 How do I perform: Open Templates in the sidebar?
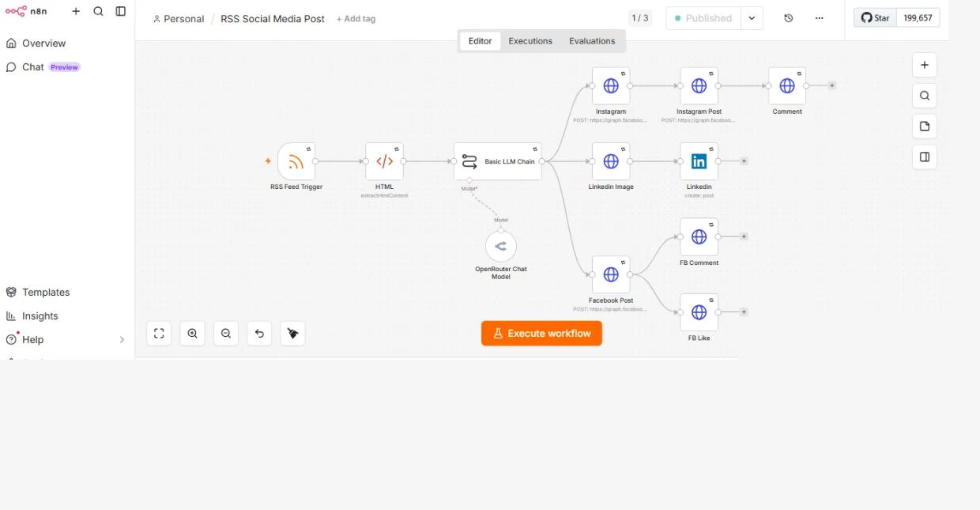point(66,292)
